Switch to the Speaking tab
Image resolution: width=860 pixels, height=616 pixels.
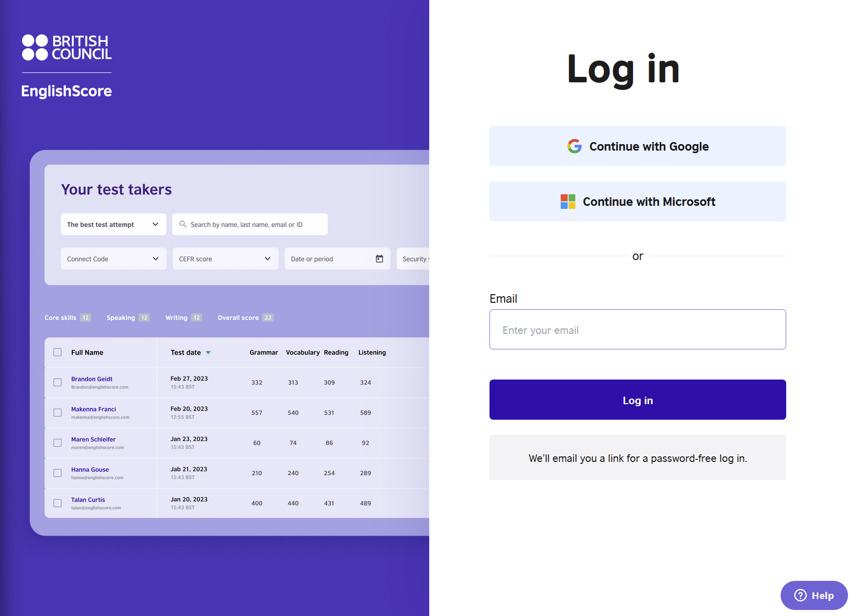(x=128, y=318)
